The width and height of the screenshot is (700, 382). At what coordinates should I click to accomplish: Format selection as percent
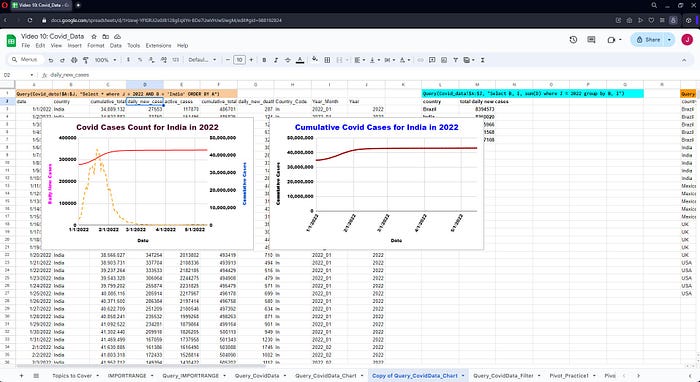pos(140,60)
